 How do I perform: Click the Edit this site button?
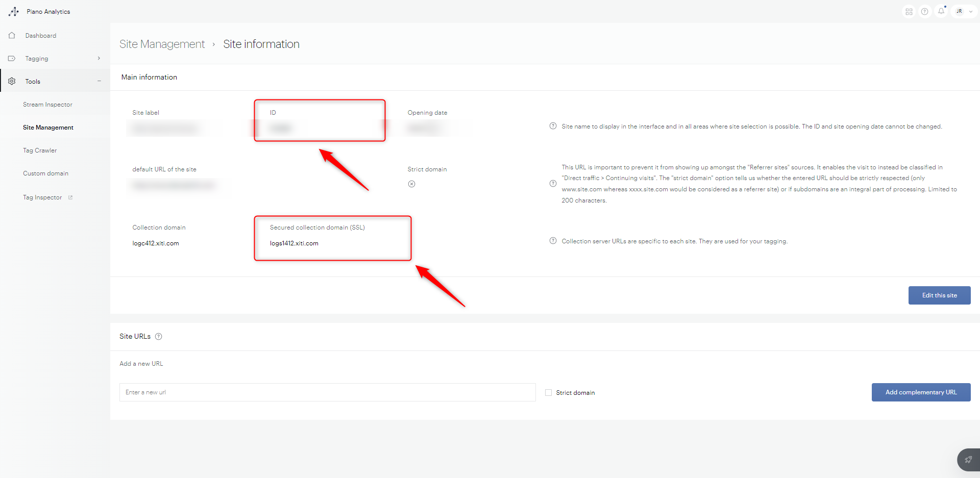pos(939,295)
